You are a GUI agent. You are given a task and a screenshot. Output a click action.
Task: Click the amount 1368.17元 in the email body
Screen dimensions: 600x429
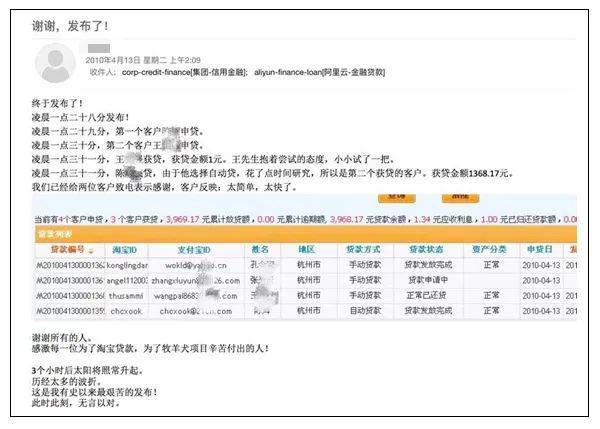click(x=489, y=174)
